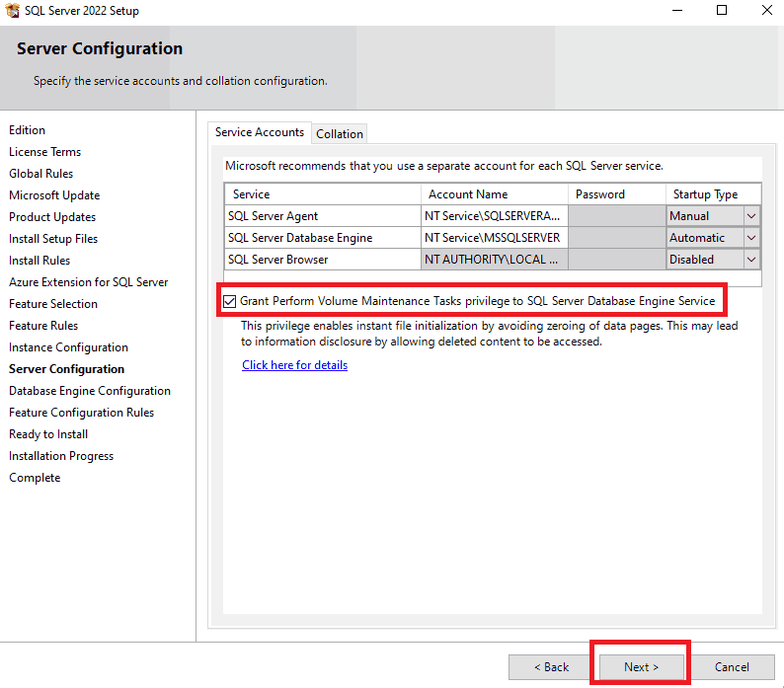Screen dimensions: 784x688
Task: Click the SQL Server Setup title bar icon
Action: (13, 11)
